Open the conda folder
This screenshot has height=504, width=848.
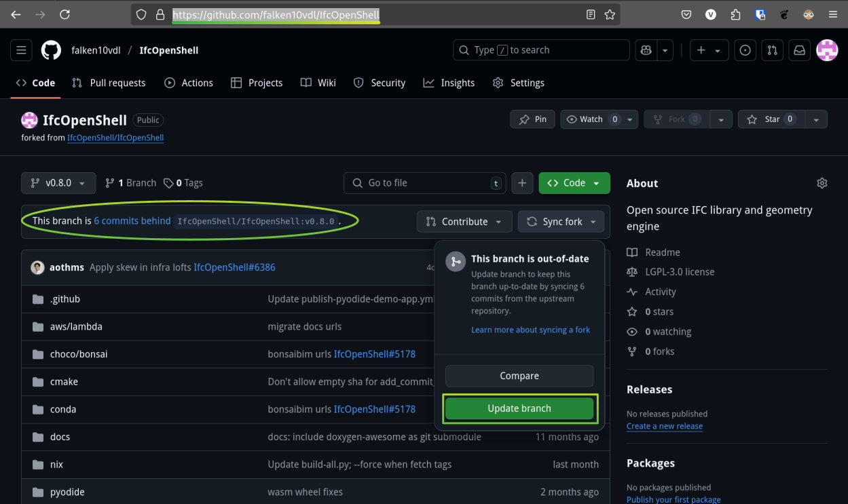coord(63,409)
